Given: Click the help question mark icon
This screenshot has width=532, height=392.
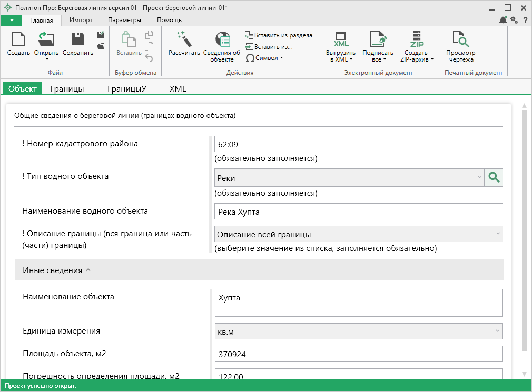Looking at the screenshot, I should pyautogui.click(x=525, y=20).
